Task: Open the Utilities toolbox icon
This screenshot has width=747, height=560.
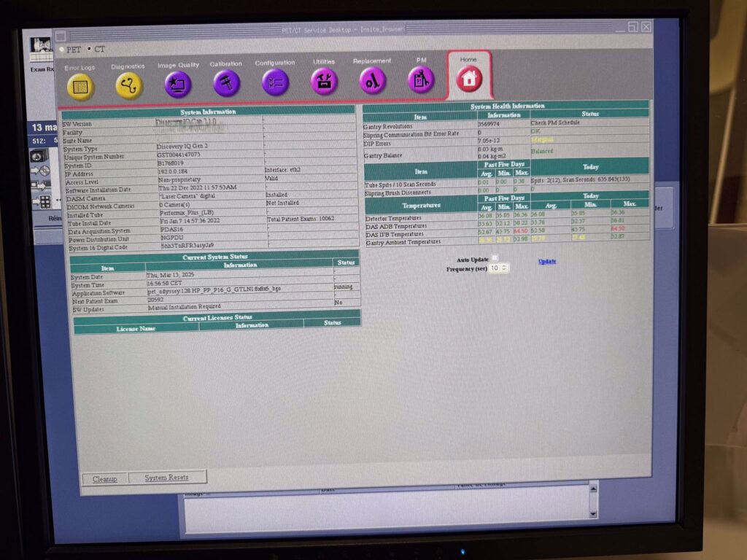Action: (324, 82)
